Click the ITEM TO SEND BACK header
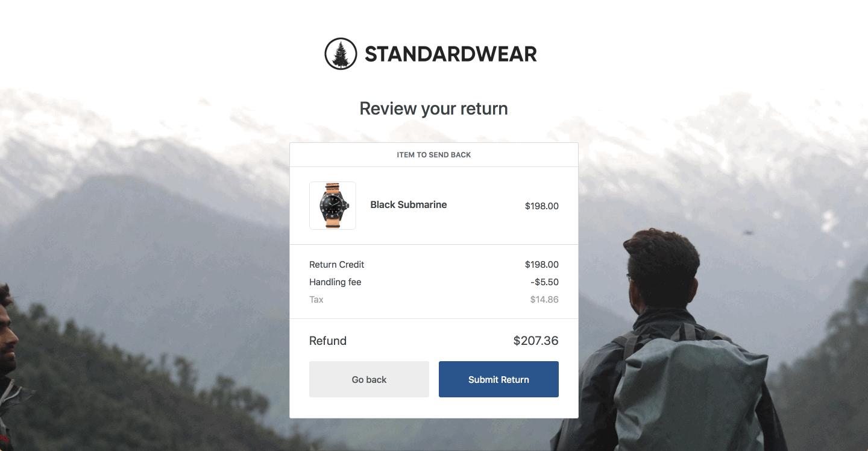The image size is (868, 451). pyautogui.click(x=434, y=155)
